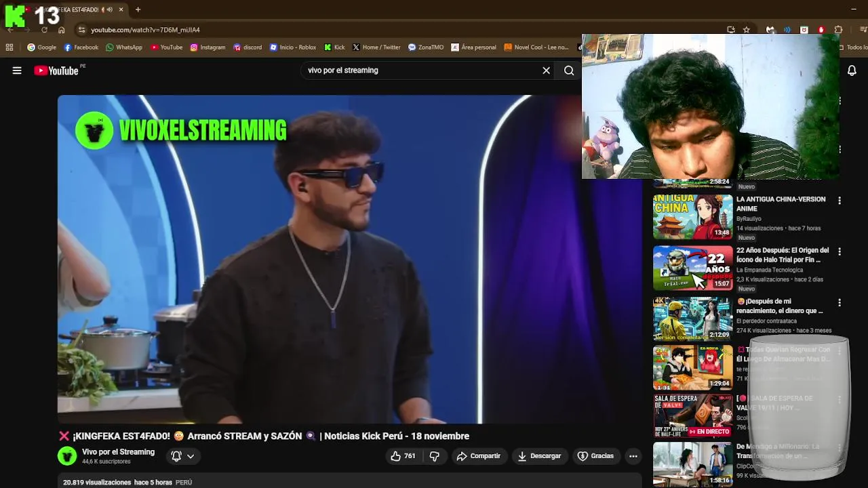Screen dimensions: 868x488
Task: Open the Sala de Espera Valve live thumbnail
Action: (692, 415)
